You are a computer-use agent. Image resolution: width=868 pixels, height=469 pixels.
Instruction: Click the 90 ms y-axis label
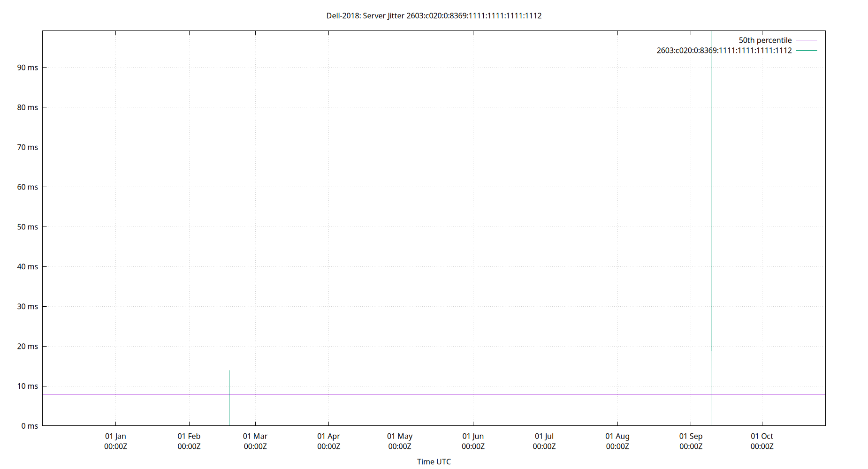click(x=28, y=67)
